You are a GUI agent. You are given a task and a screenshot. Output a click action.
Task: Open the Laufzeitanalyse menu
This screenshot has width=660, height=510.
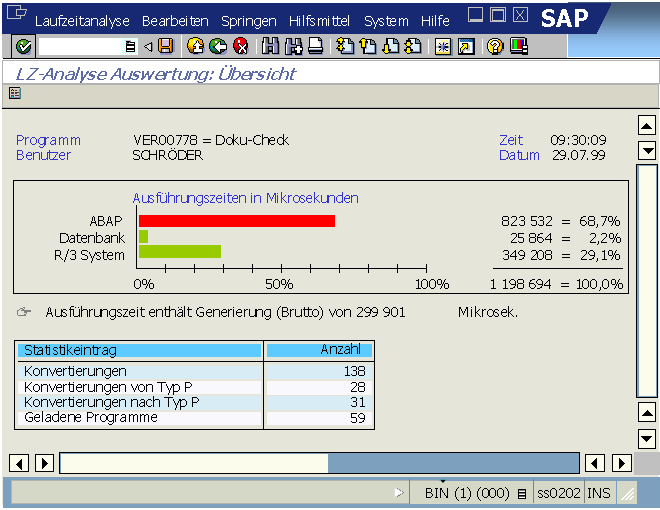coord(82,21)
